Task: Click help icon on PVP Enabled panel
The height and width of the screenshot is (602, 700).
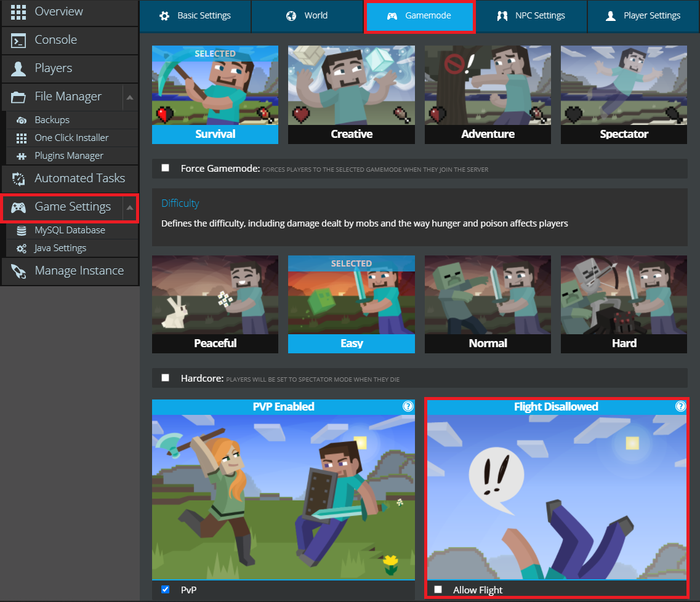Action: click(408, 406)
